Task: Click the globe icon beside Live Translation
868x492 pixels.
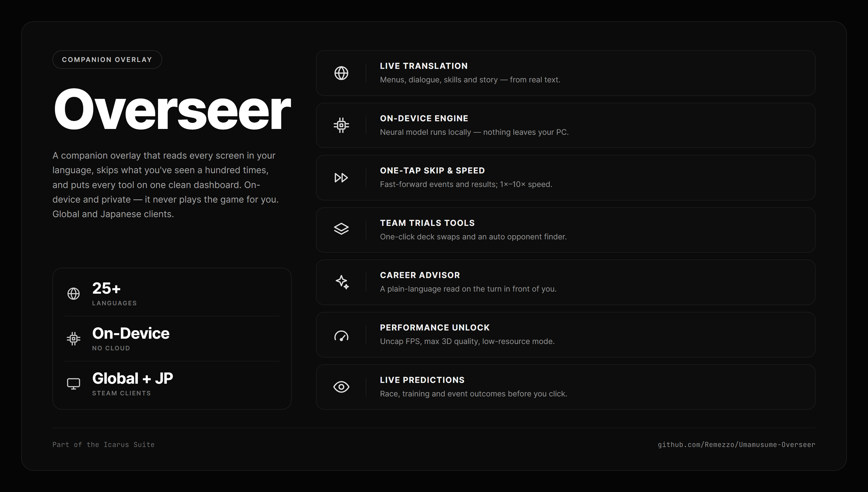Action: (341, 73)
